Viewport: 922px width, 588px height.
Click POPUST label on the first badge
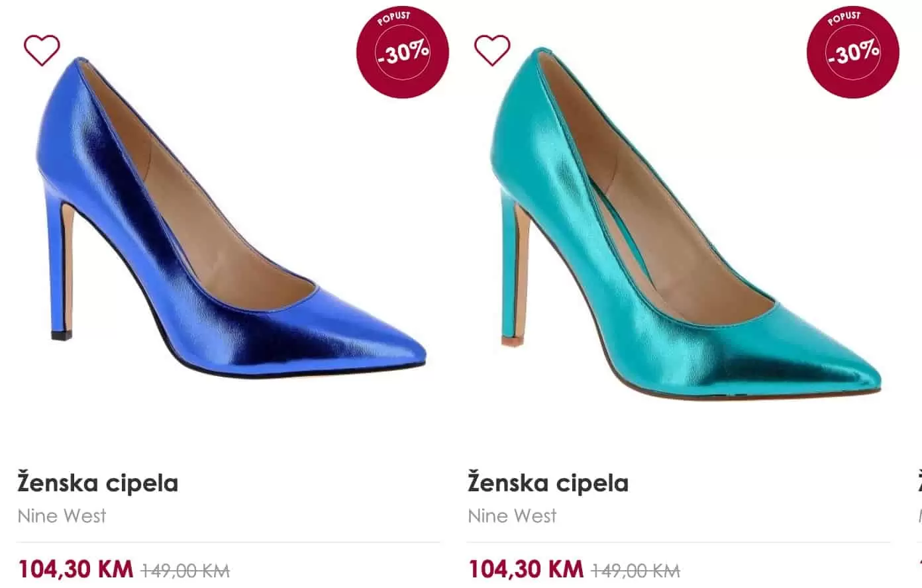click(394, 18)
